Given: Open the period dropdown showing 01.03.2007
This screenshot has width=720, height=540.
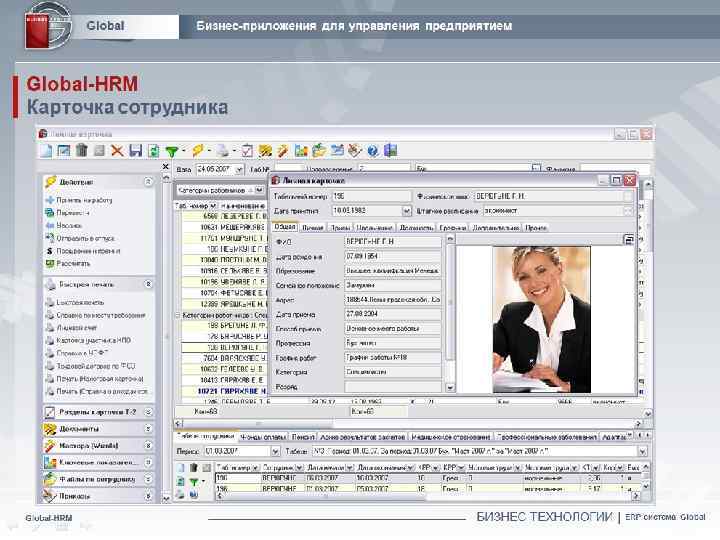Looking at the screenshot, I should pos(275,451).
